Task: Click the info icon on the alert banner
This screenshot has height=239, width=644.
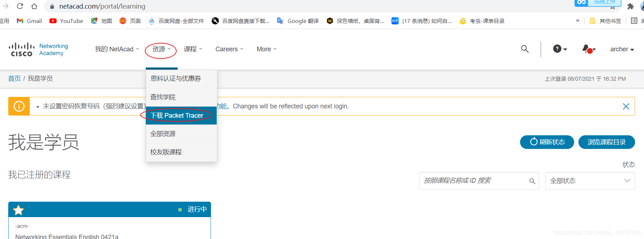Action: click(19, 106)
